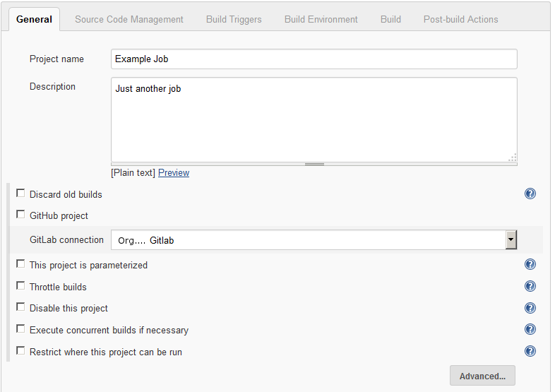Toggle Disable this project checkbox

20,307
